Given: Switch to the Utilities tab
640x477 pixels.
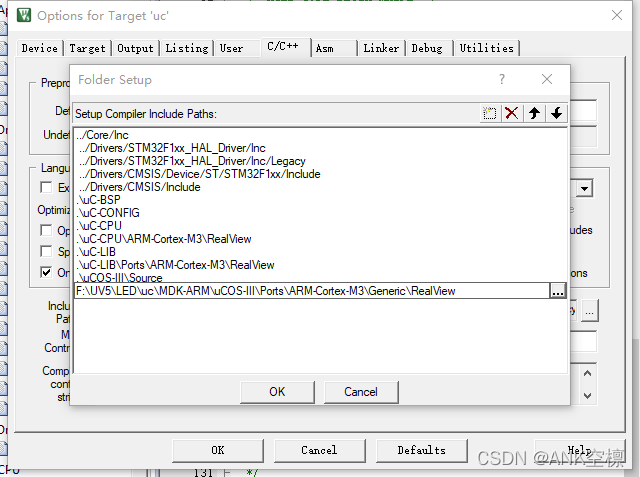Looking at the screenshot, I should click(x=487, y=48).
